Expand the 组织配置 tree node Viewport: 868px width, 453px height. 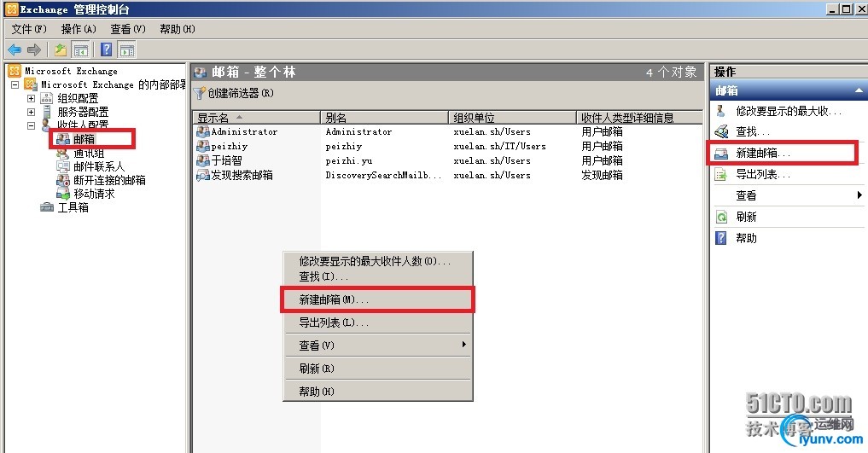pyautogui.click(x=31, y=98)
